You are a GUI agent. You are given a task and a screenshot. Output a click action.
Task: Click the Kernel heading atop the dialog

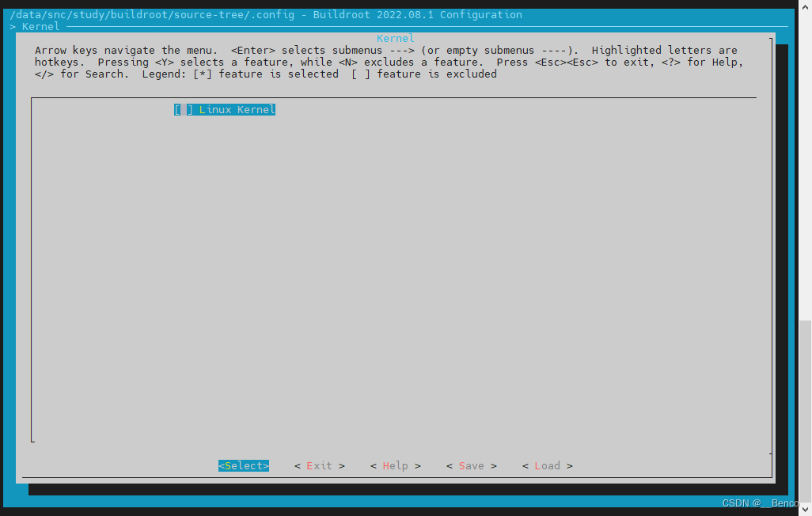tap(395, 38)
